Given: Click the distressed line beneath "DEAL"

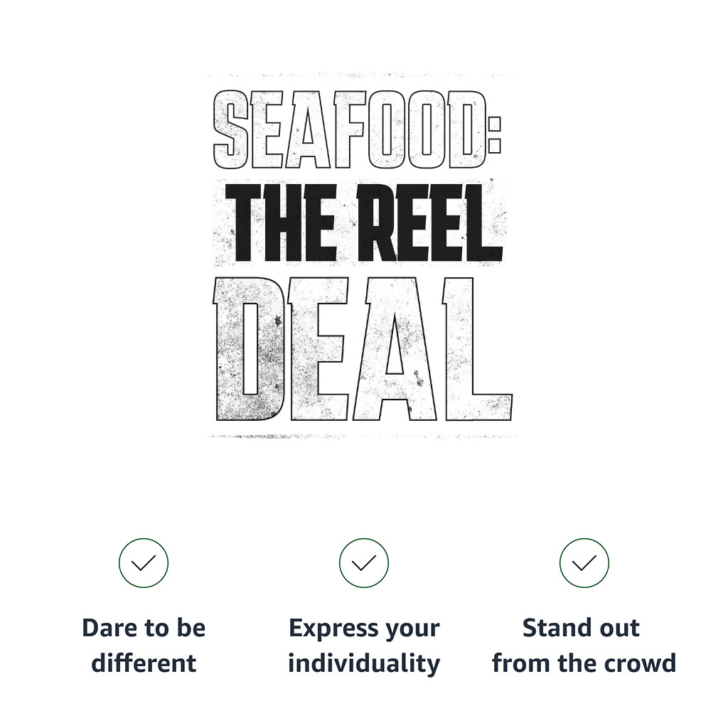Looking at the screenshot, I should pyautogui.click(x=363, y=435).
